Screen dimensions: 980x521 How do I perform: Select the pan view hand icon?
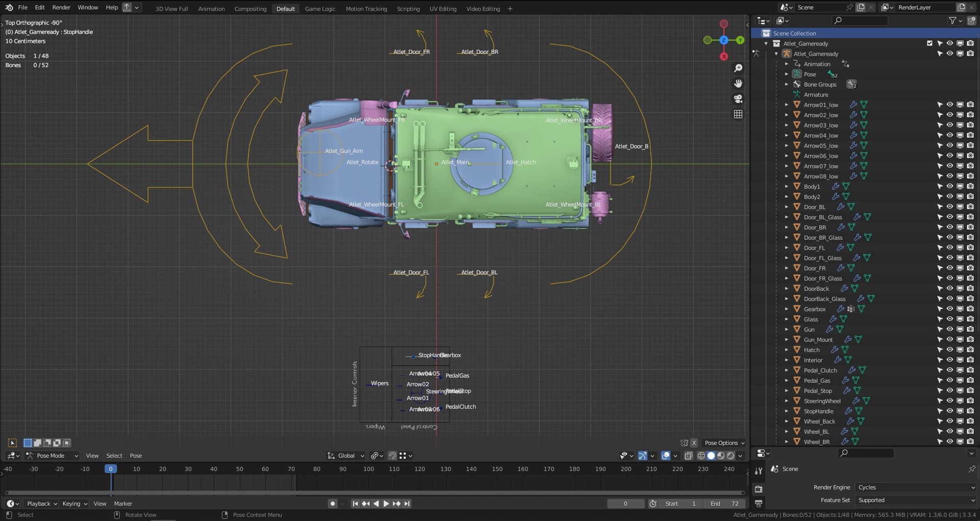(x=738, y=84)
